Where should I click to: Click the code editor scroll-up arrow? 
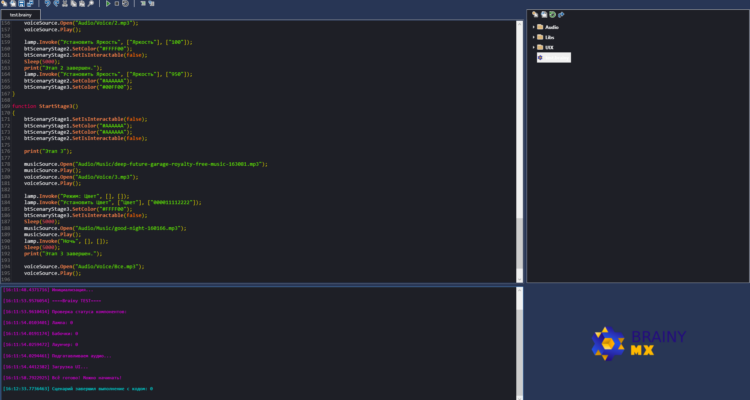click(x=519, y=23)
